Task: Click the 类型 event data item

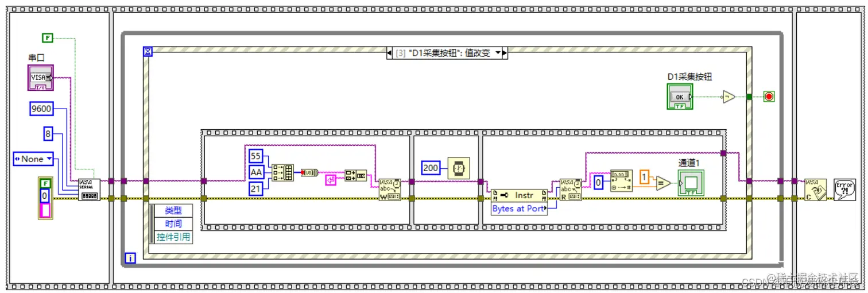Action: [x=173, y=211]
